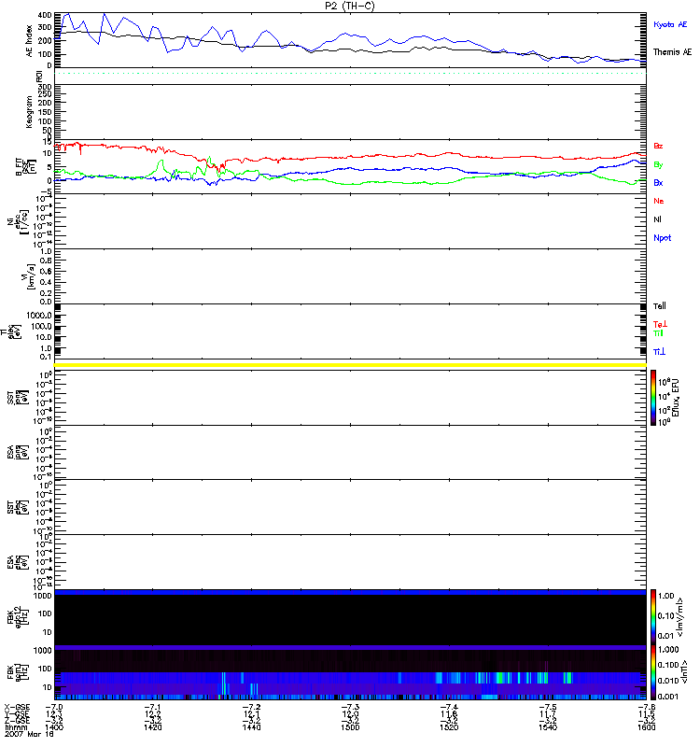Image resolution: width=700 pixels, height=747 pixels.
Task: Select the green By legend label
Action: pos(658,164)
